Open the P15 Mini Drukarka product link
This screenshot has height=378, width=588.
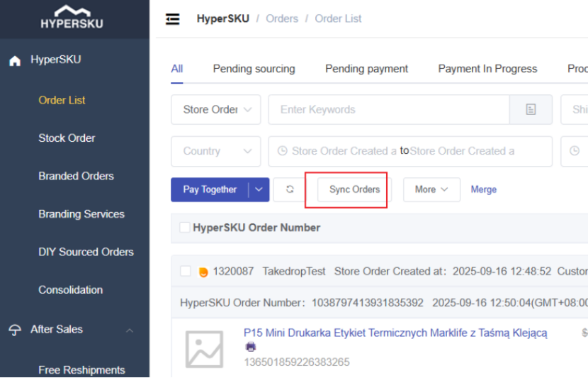pos(395,333)
